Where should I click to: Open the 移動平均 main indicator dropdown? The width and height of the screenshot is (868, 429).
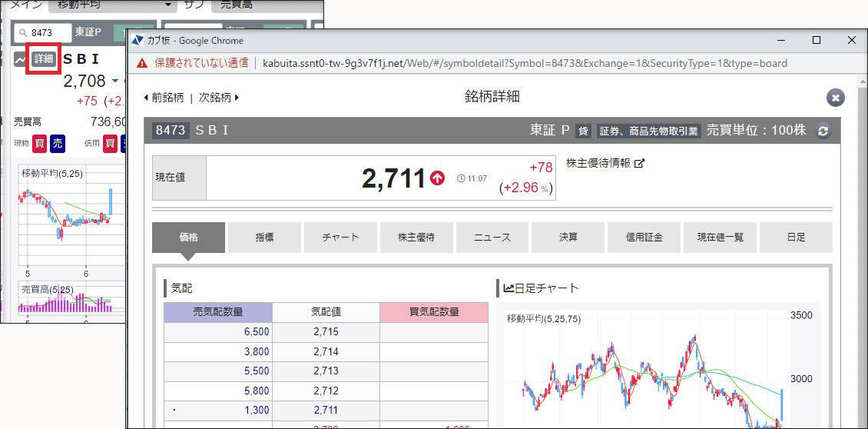pos(112,5)
